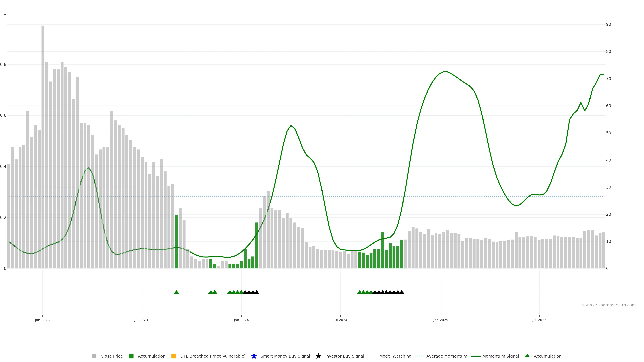Click the green Accumulation square legend icon

click(131, 356)
